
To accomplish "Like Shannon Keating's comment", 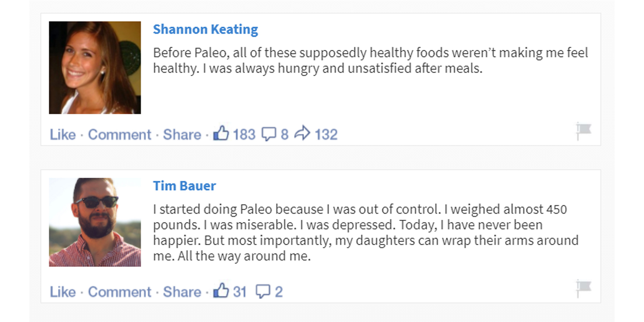I will tap(62, 134).
